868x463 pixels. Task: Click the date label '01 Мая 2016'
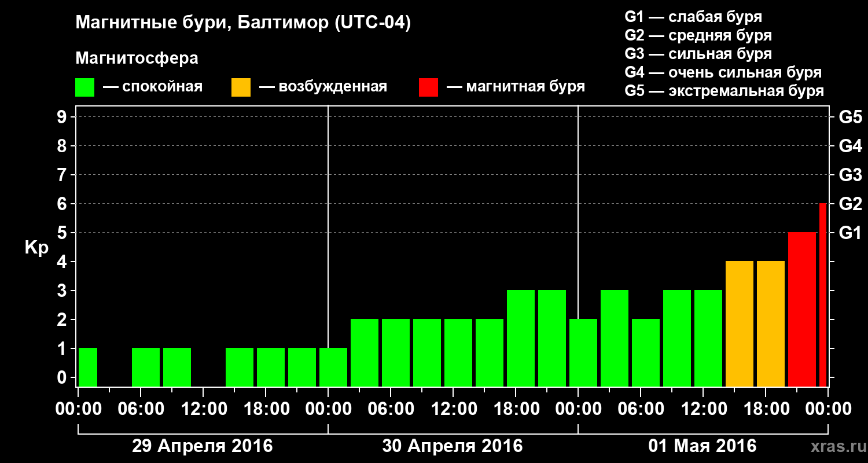[x=703, y=446]
